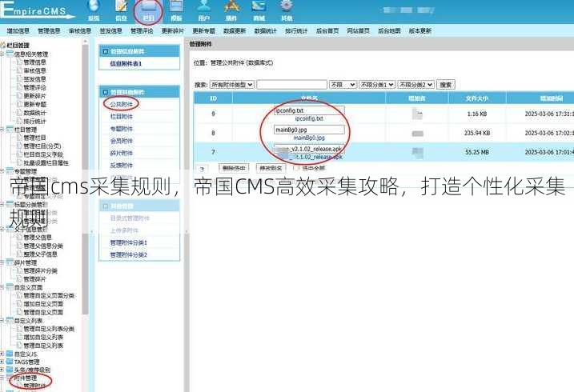The image size is (574, 392).
Task: Select 管理栏目 in the sidebar tree
Action: pos(34,138)
